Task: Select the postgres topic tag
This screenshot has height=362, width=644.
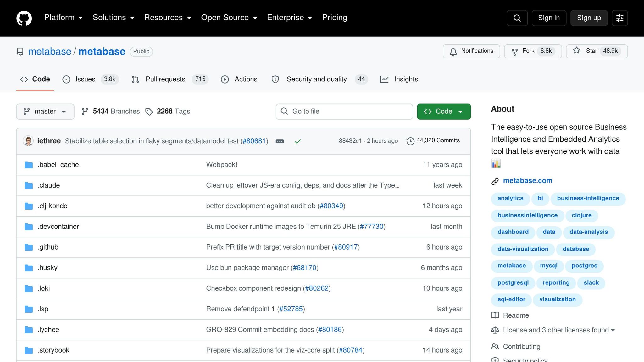Action: tap(584, 266)
